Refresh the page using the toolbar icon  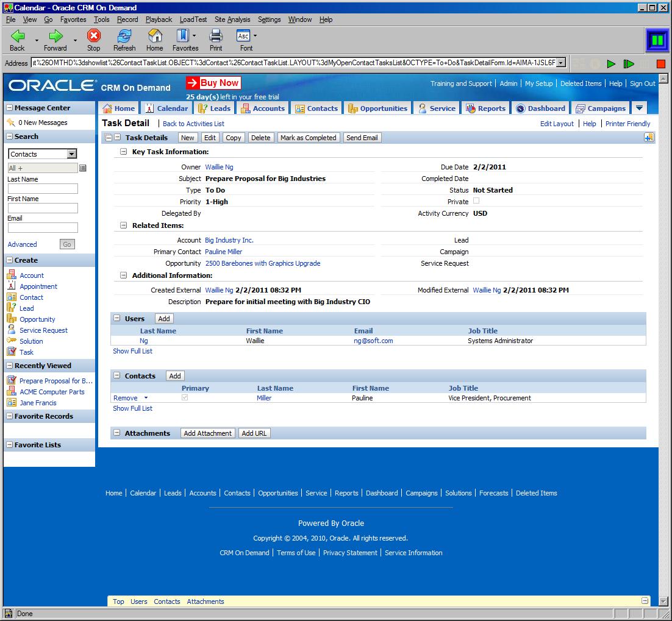[124, 35]
